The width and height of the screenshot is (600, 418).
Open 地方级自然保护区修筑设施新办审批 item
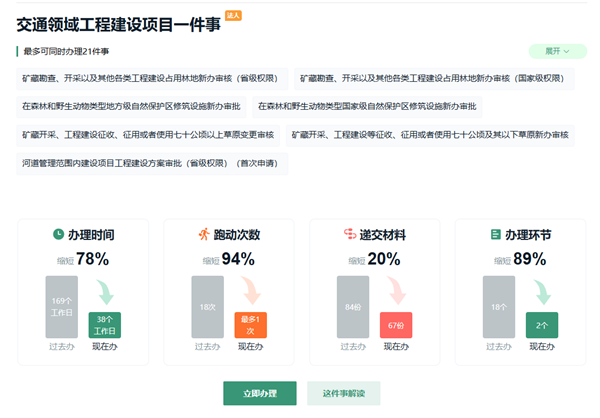(131, 106)
